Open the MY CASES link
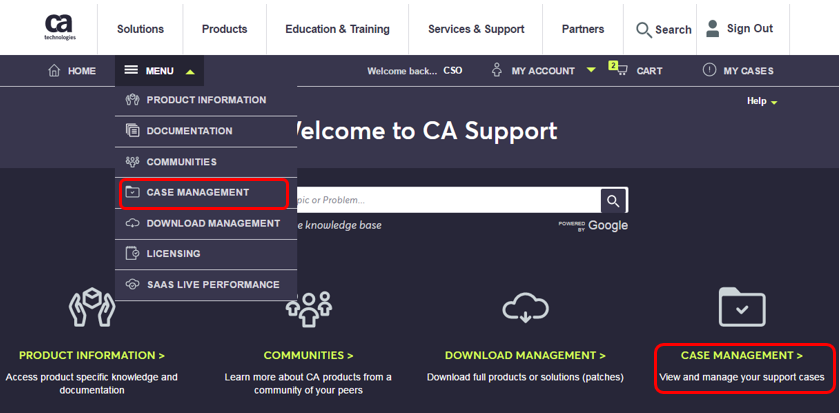The height and width of the screenshot is (413, 840). (748, 71)
